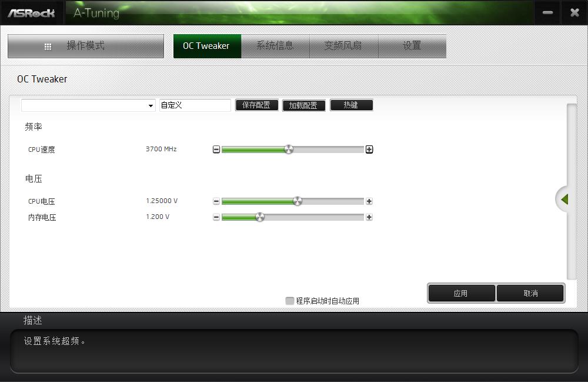The width and height of the screenshot is (588, 382).
Task: Click 热键 button
Action: click(352, 105)
